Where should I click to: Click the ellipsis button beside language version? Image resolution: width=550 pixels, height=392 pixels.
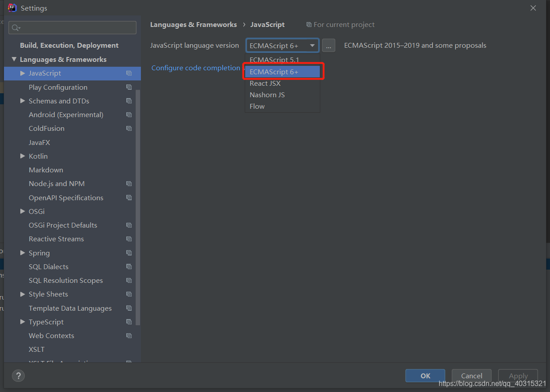tap(328, 46)
